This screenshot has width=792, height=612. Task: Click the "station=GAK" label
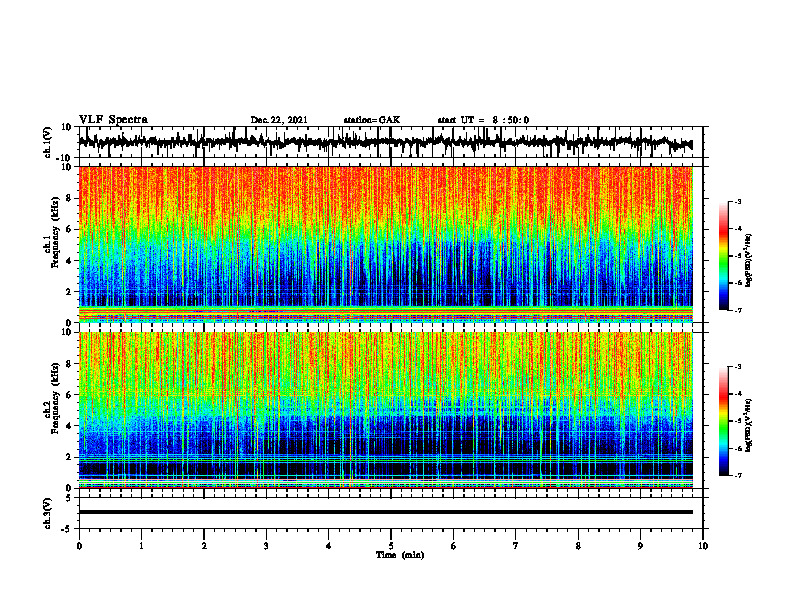[372, 120]
